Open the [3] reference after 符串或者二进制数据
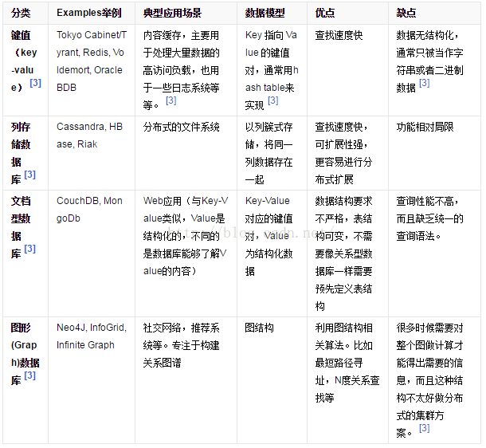This screenshot has height=448, width=486. point(425,83)
